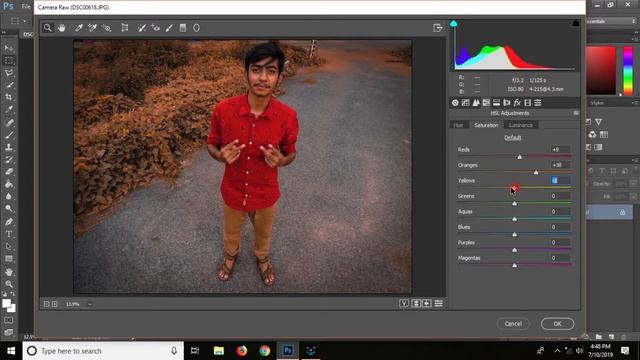Screen dimensions: 640x360
Task: Open the Effects fx panel icon
Action: [517, 103]
